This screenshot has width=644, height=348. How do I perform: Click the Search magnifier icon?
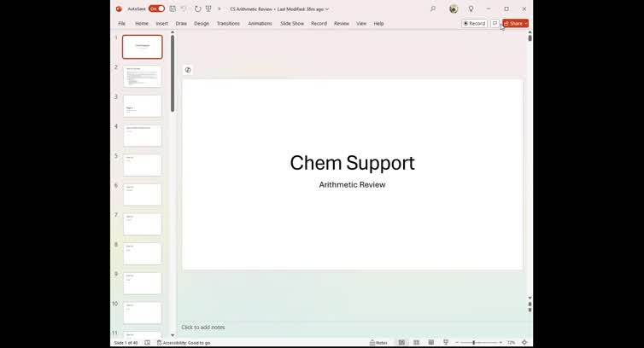pyautogui.click(x=433, y=9)
